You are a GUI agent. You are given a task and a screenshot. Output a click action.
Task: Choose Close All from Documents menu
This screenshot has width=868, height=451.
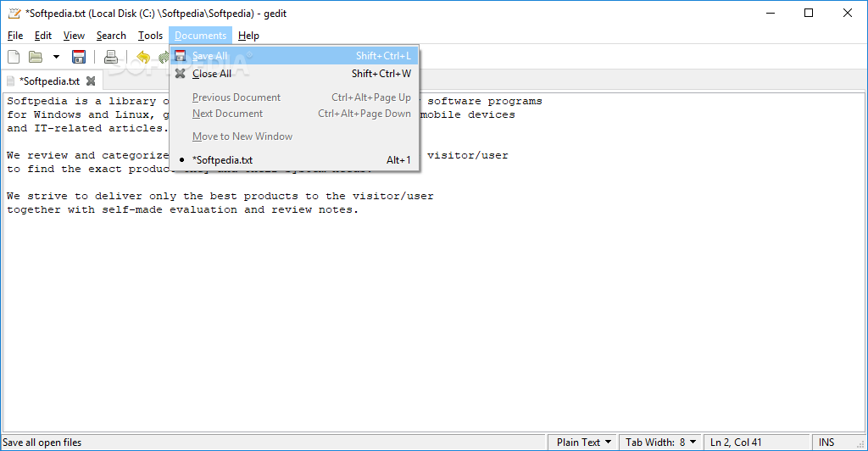(x=294, y=74)
